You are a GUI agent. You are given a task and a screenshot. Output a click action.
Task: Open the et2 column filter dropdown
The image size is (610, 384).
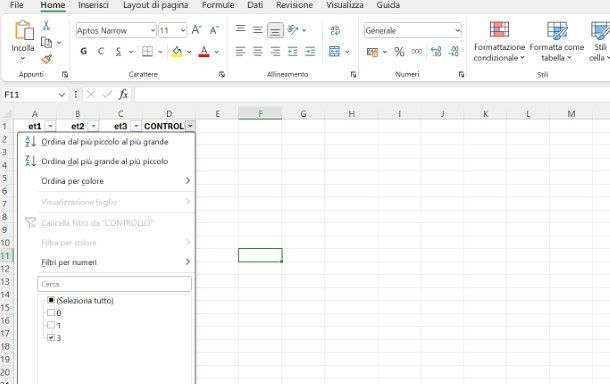(93, 126)
